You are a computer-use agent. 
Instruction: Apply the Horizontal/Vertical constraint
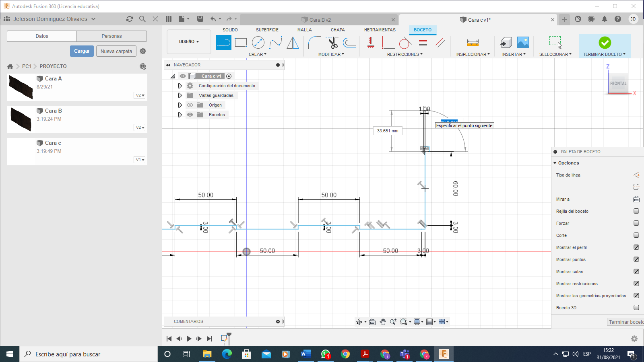pyautogui.click(x=371, y=43)
